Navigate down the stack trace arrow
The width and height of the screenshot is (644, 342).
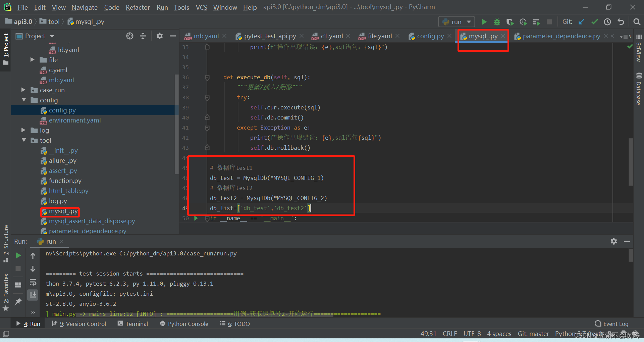pos(33,268)
